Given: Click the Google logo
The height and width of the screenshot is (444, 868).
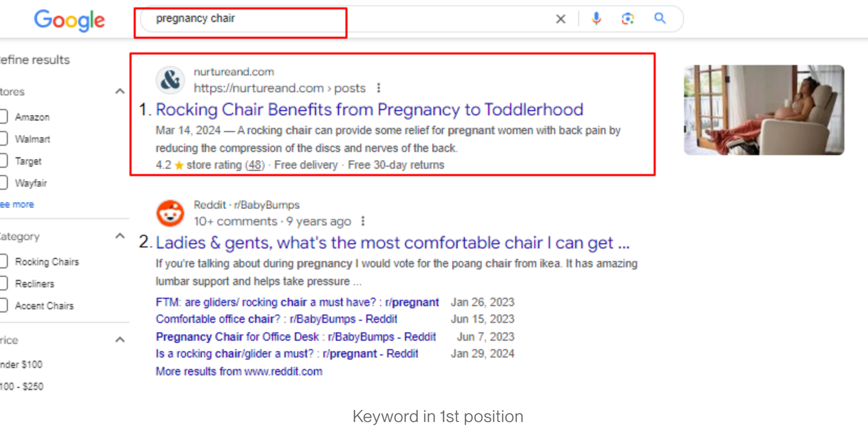Looking at the screenshot, I should (69, 20).
